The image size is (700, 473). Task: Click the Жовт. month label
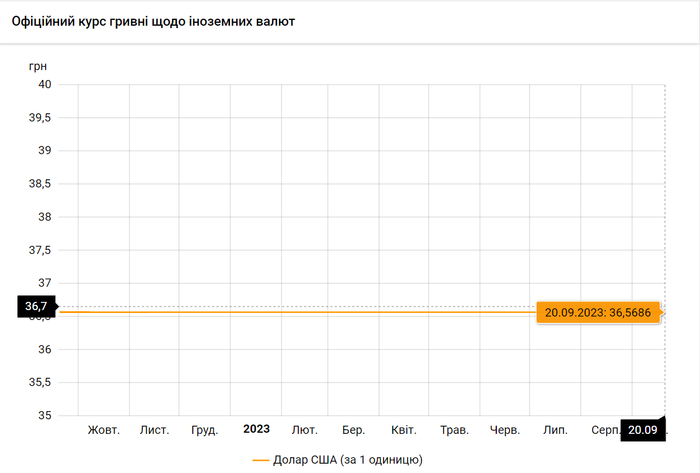pyautogui.click(x=104, y=430)
